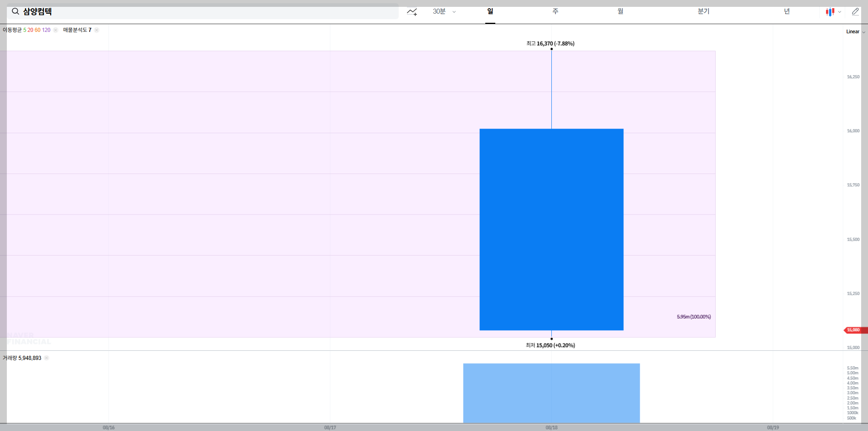
Task: Remove the 거래량 indicator
Action: (x=46, y=358)
